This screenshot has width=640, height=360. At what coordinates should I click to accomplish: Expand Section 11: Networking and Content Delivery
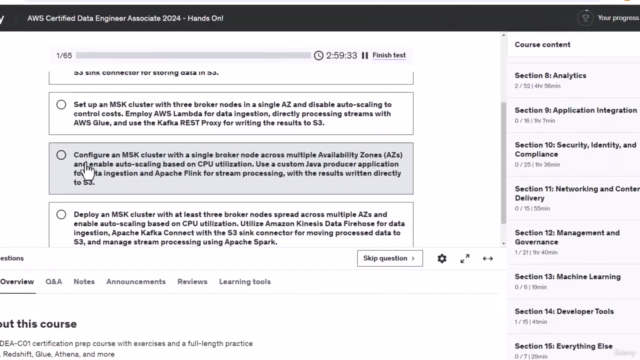573,198
